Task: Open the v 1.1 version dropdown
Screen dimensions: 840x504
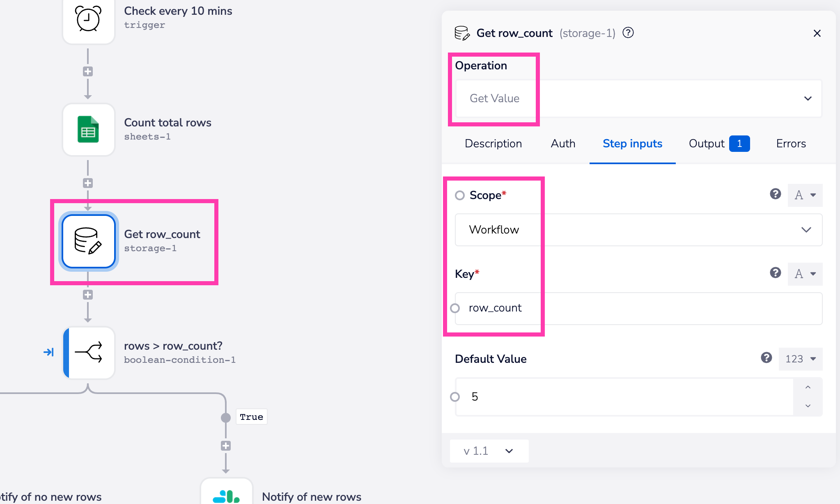Action: pos(489,451)
